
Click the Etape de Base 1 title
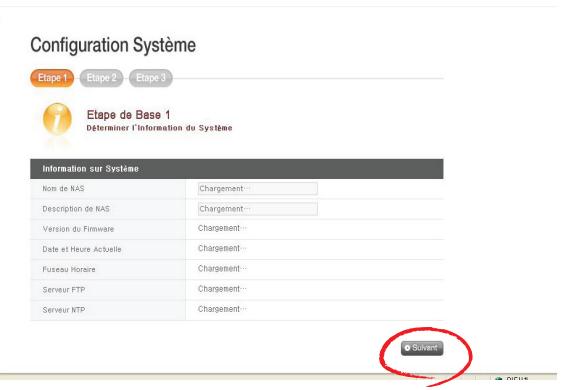(x=128, y=115)
